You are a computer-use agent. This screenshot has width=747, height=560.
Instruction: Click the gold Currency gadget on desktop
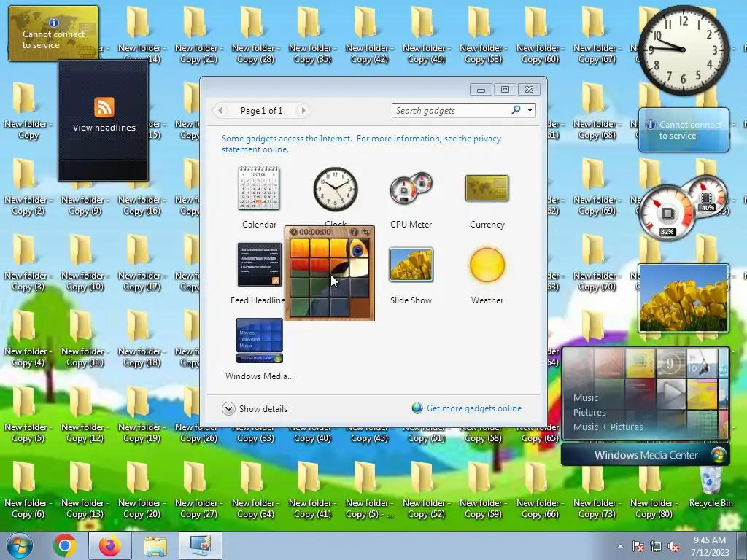coord(54,34)
